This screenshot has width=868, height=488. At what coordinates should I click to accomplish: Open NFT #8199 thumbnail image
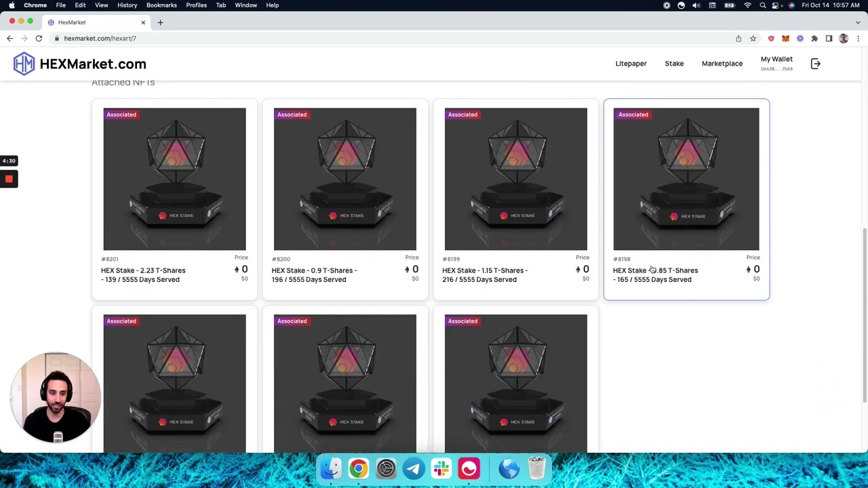click(516, 179)
